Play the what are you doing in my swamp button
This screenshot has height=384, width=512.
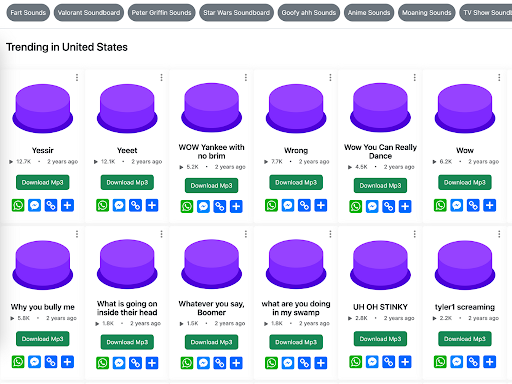pos(296,264)
